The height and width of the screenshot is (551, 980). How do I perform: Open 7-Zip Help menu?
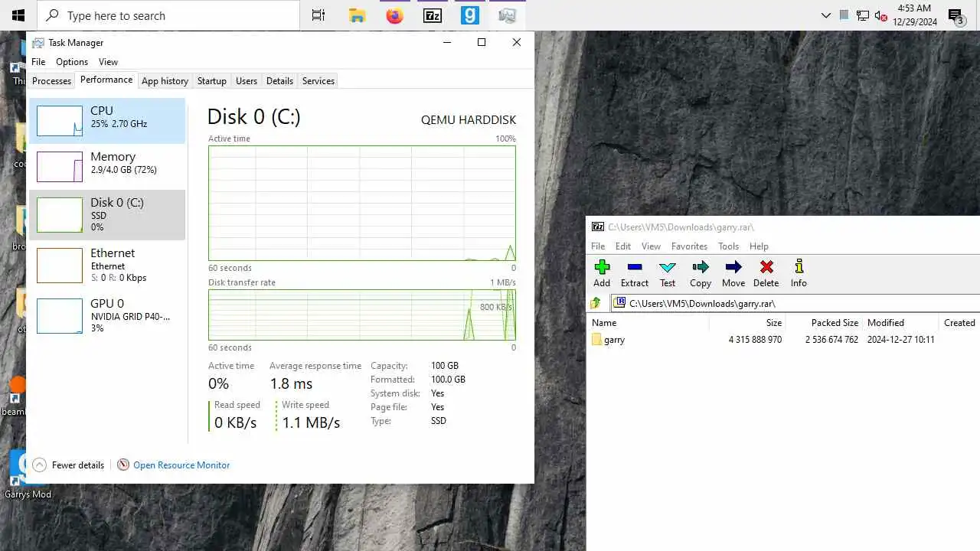(759, 246)
